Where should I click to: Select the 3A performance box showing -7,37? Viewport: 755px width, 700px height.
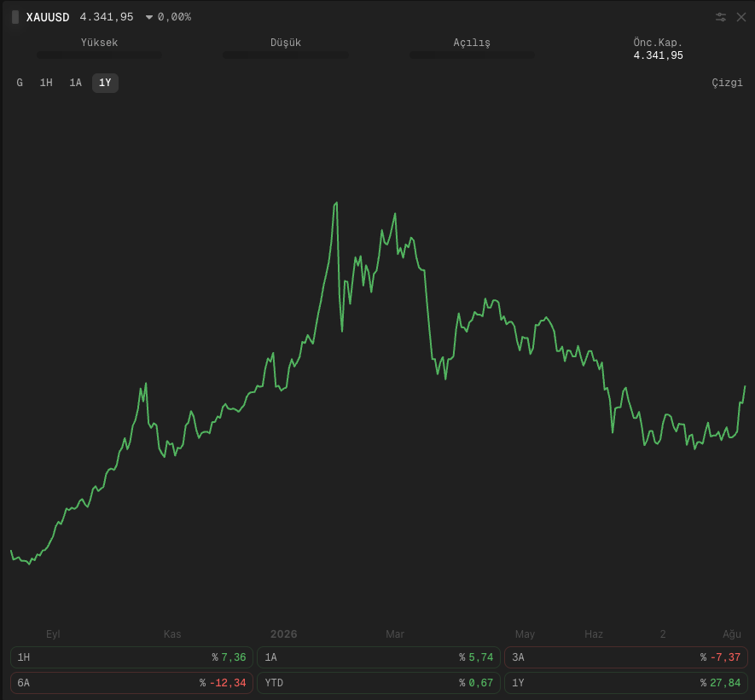626,657
